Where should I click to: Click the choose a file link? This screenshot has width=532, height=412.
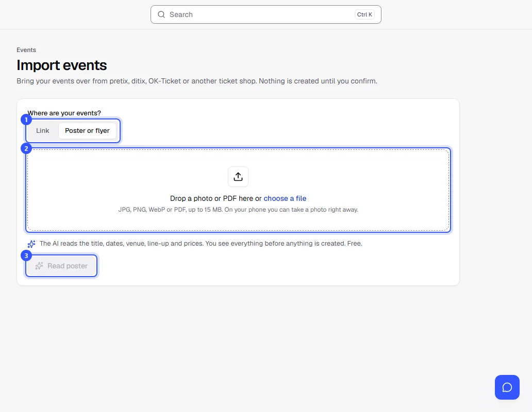click(x=285, y=199)
